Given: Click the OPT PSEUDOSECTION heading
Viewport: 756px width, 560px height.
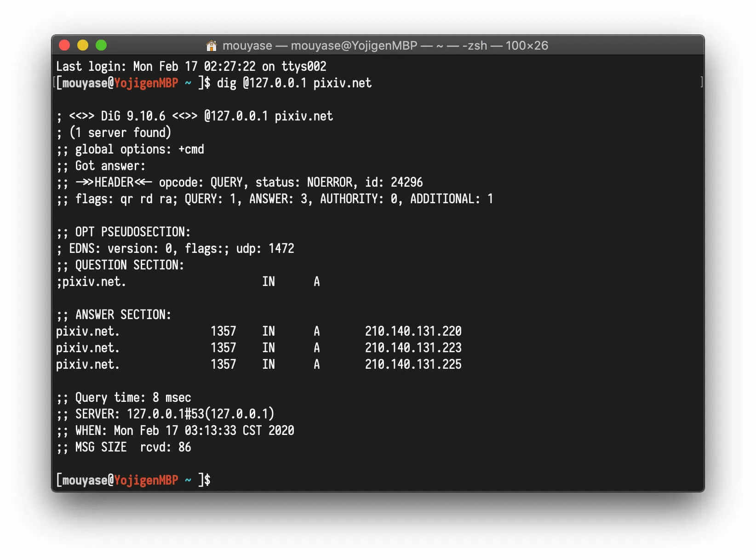Looking at the screenshot, I should (x=124, y=232).
